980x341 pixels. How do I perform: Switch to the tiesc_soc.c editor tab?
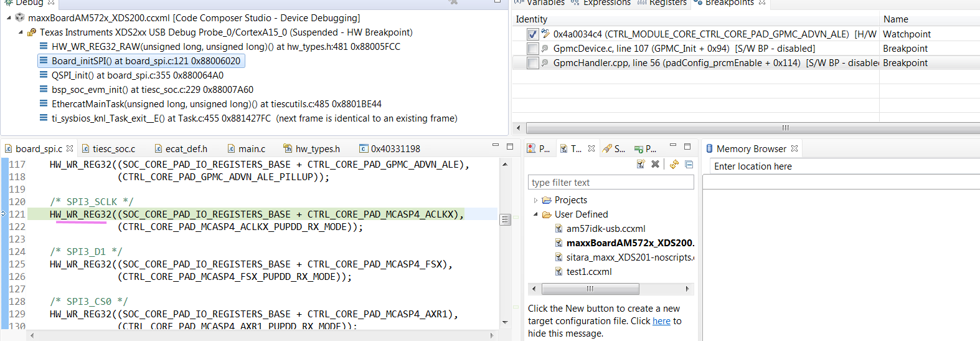coord(108,148)
